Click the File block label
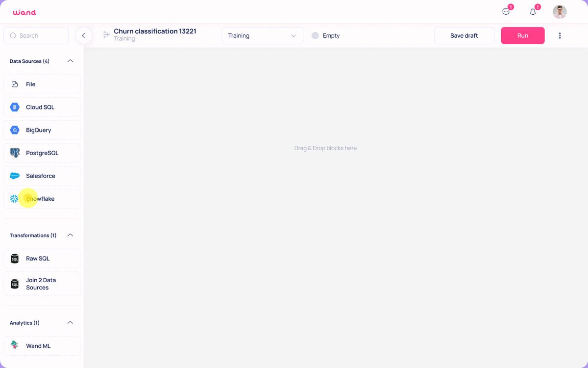This screenshot has height=368, width=588. click(31, 84)
